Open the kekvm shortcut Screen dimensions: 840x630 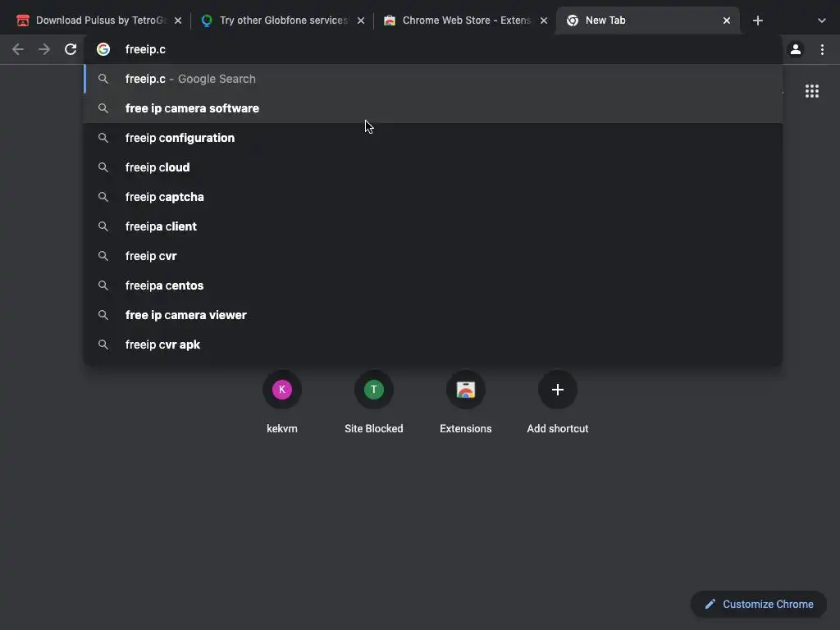(x=282, y=402)
